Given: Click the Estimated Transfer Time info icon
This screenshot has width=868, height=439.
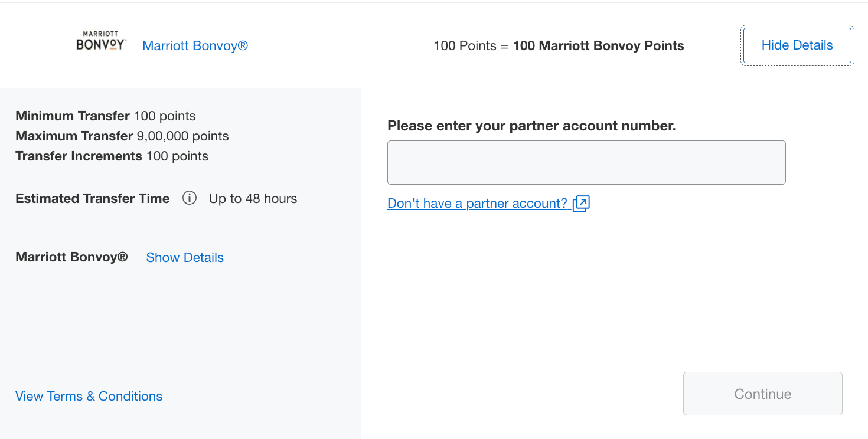Looking at the screenshot, I should point(189,198).
